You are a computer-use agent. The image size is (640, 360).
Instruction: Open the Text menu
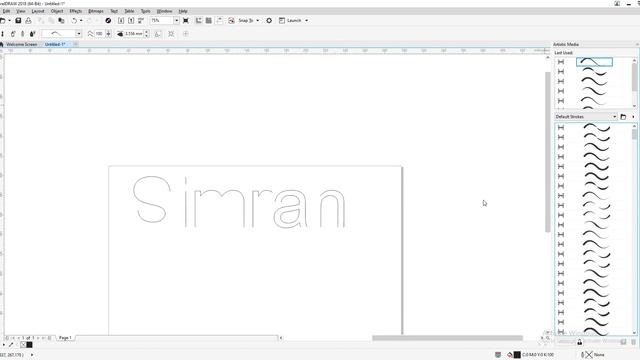[114, 11]
